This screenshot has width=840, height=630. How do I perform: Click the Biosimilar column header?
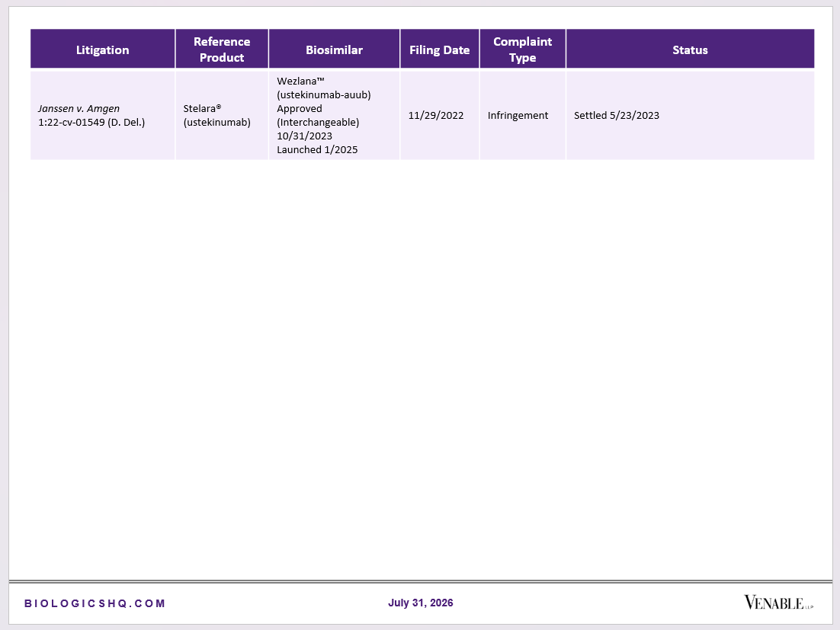tap(335, 50)
